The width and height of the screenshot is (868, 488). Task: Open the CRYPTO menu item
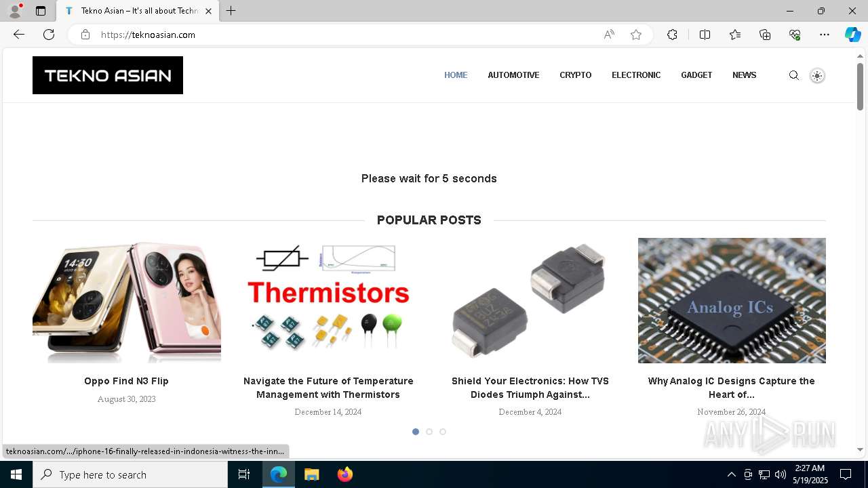(576, 75)
